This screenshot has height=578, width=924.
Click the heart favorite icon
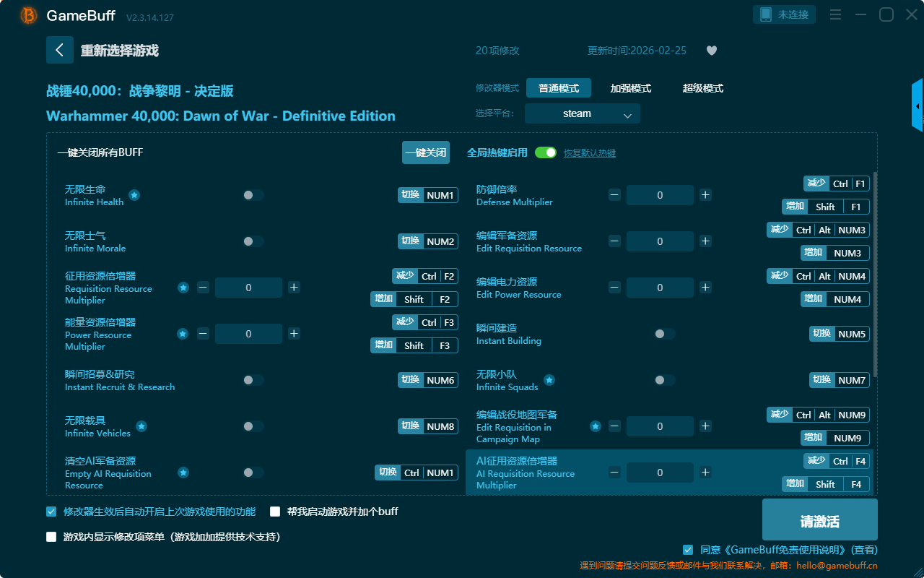711,51
